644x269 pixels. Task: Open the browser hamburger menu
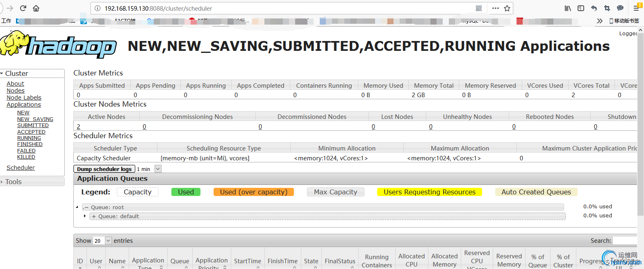[x=637, y=8]
